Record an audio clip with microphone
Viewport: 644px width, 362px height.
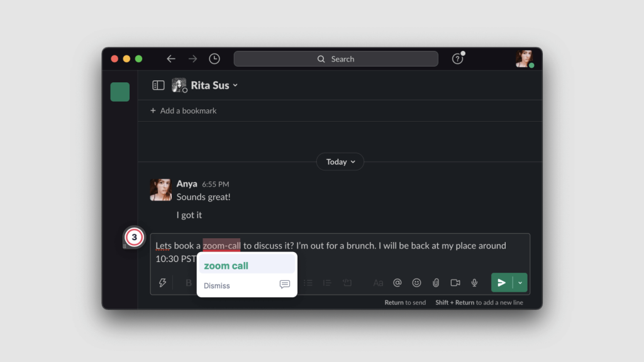tap(475, 283)
